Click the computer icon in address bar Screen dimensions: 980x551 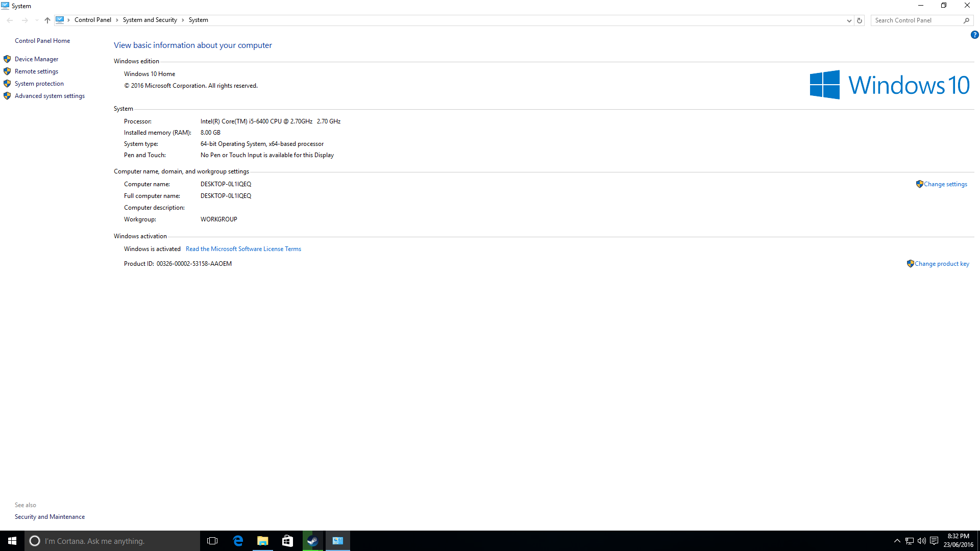pos(60,20)
